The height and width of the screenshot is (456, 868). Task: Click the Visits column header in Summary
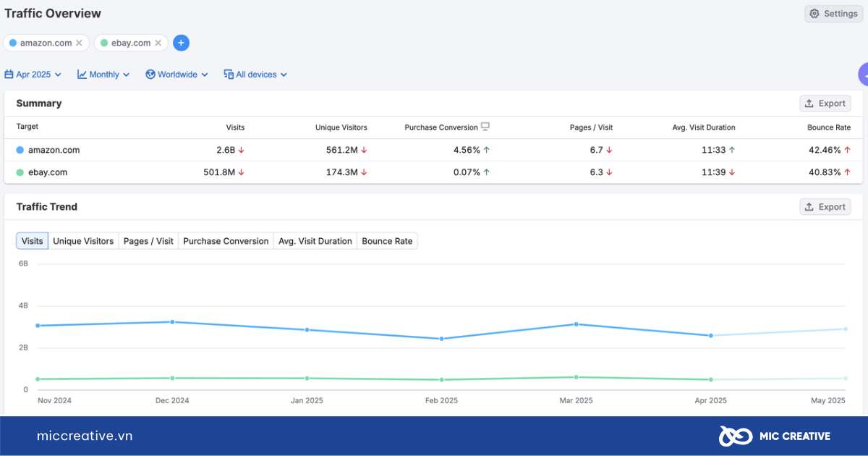tap(235, 127)
